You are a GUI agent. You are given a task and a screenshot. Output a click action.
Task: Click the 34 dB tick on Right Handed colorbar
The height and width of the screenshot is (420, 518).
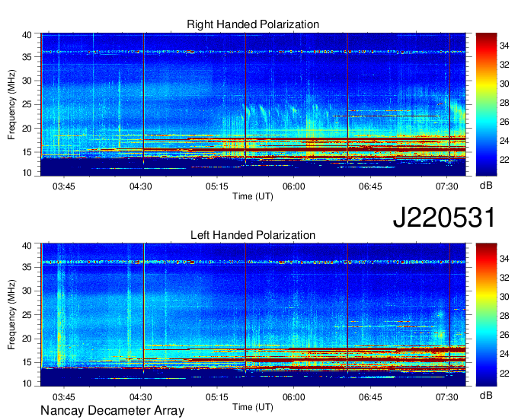pyautogui.click(x=504, y=46)
